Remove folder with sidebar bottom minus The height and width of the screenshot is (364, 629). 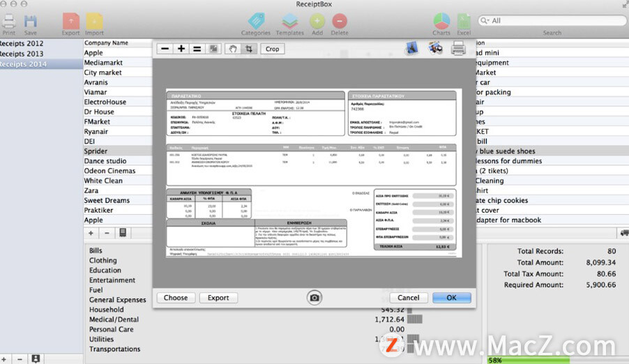pos(20,359)
